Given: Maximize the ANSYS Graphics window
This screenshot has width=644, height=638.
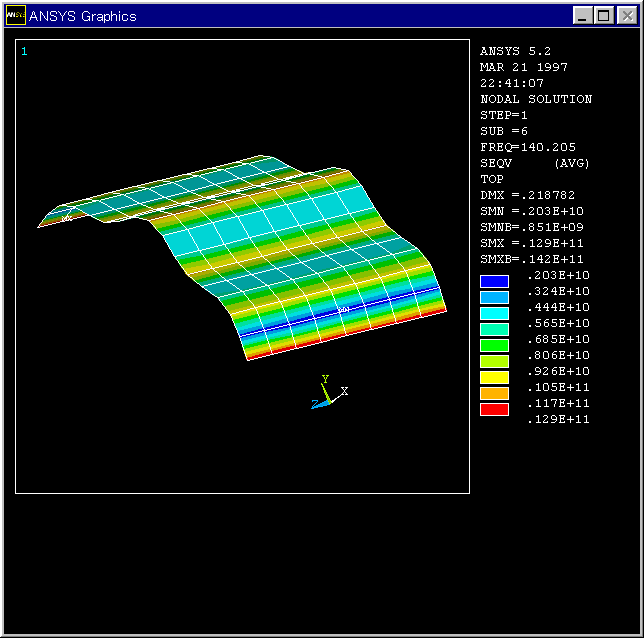Looking at the screenshot, I should coord(604,15).
